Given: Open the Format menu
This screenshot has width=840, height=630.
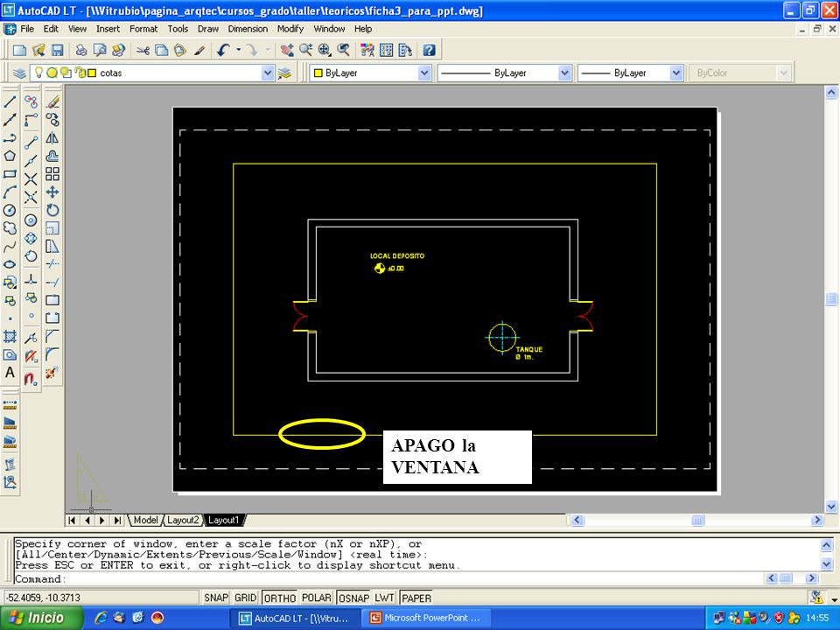Looking at the screenshot, I should coord(143,29).
